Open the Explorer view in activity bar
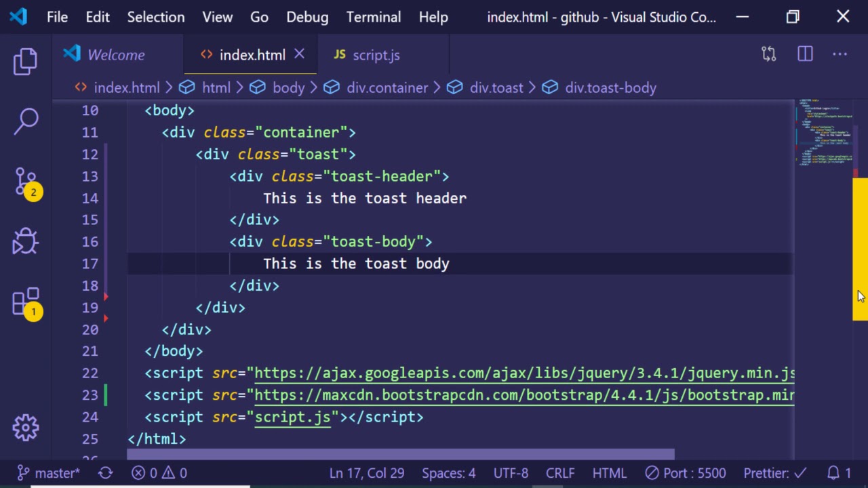Screen dimensions: 868x488 (26, 62)
